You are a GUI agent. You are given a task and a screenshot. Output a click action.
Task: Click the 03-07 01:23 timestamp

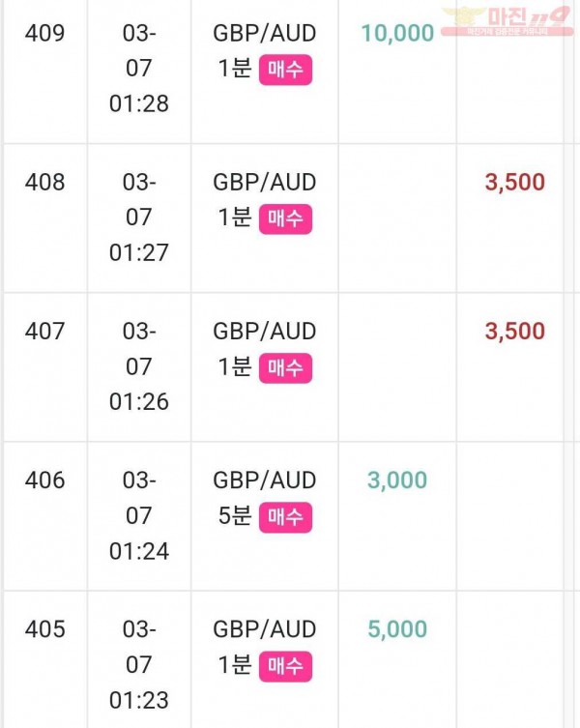[139, 665]
